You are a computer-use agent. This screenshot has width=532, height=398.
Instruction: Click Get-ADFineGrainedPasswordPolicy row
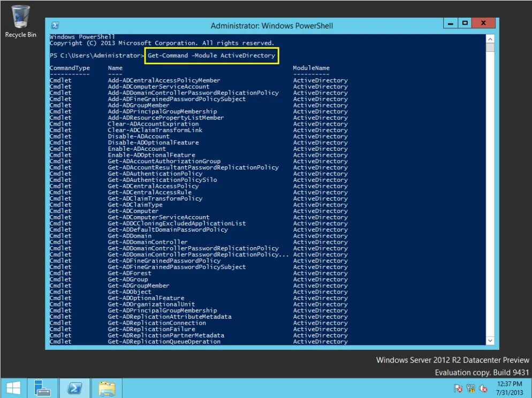pyautogui.click(x=199, y=261)
